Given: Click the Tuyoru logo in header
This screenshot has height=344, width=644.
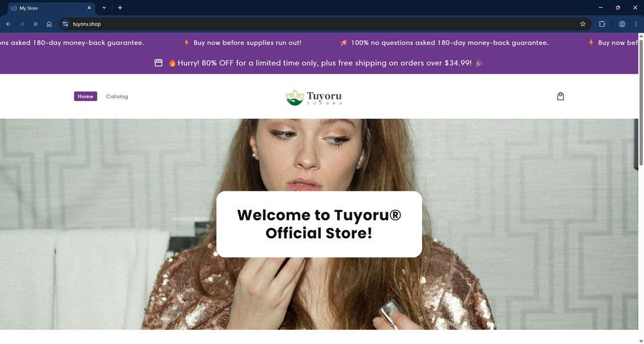Looking at the screenshot, I should [x=314, y=98].
